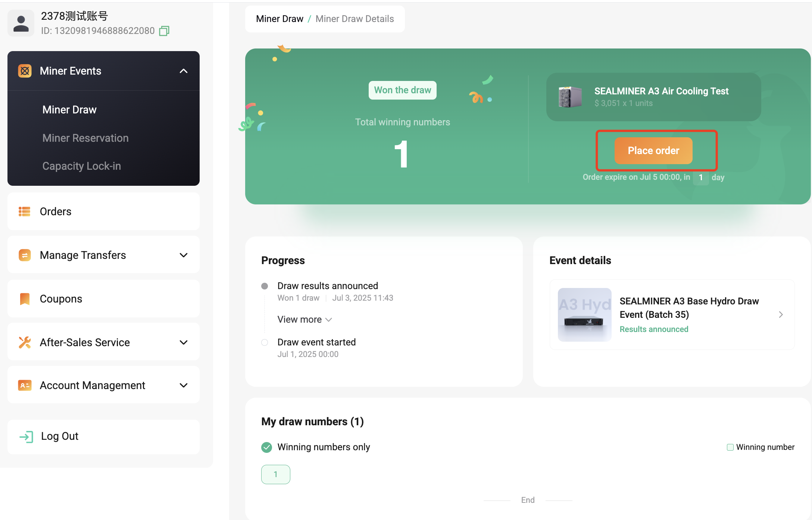Click the user avatar icon
812x520 pixels.
point(21,23)
